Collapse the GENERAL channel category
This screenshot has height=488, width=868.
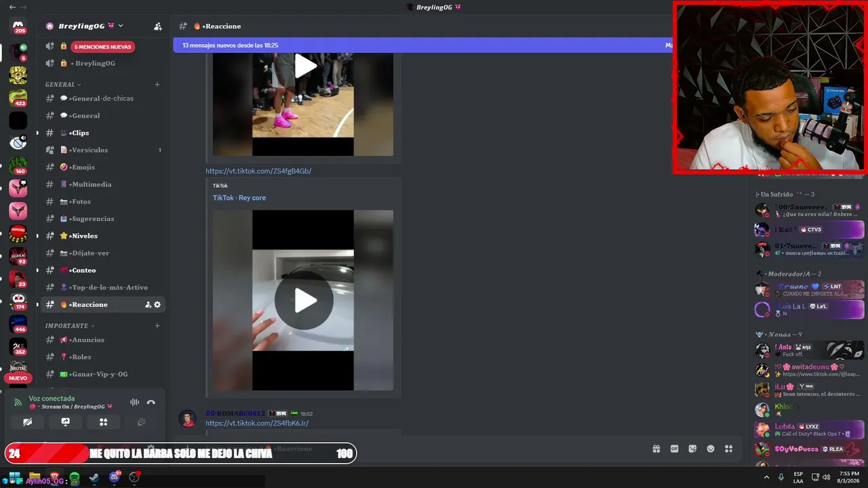click(63, 85)
